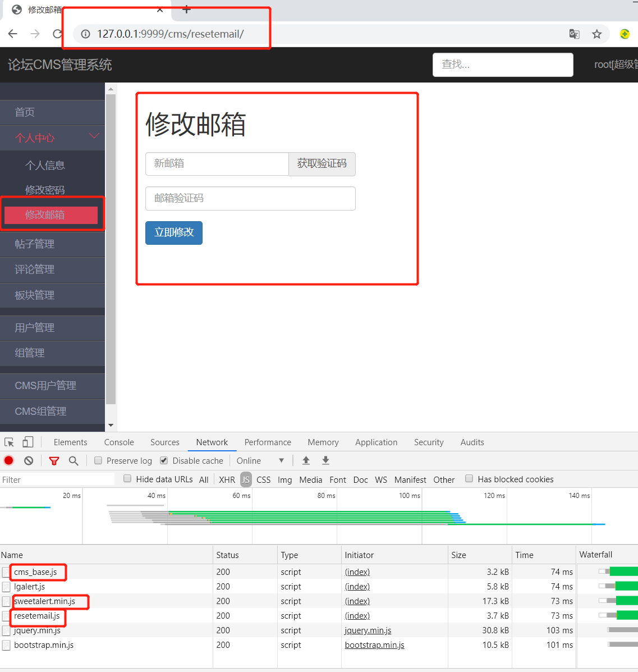Select the JS request type filter

(246, 479)
